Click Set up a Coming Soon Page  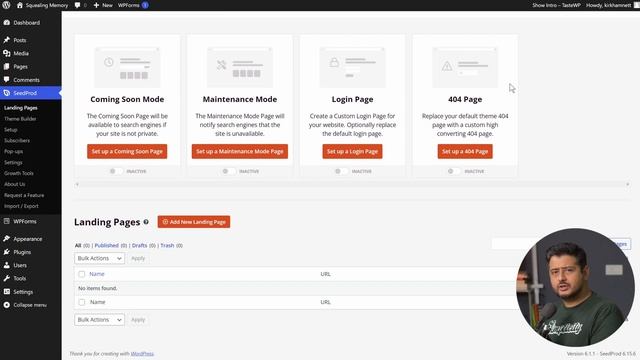pos(127,151)
